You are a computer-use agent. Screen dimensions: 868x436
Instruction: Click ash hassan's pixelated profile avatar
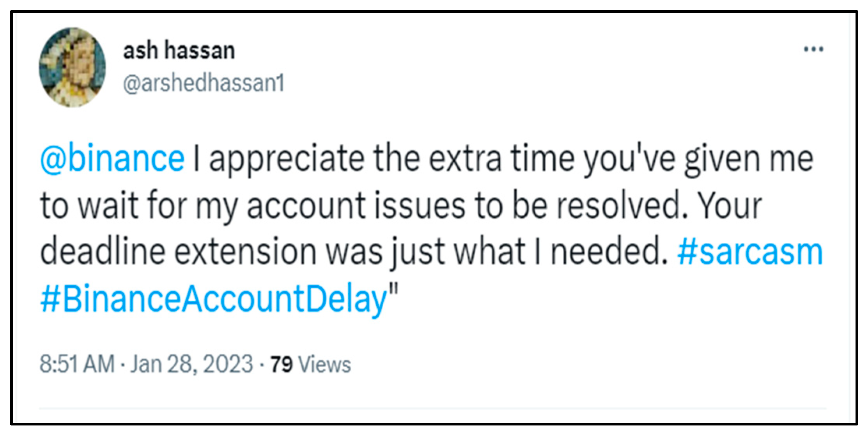pos(72,67)
